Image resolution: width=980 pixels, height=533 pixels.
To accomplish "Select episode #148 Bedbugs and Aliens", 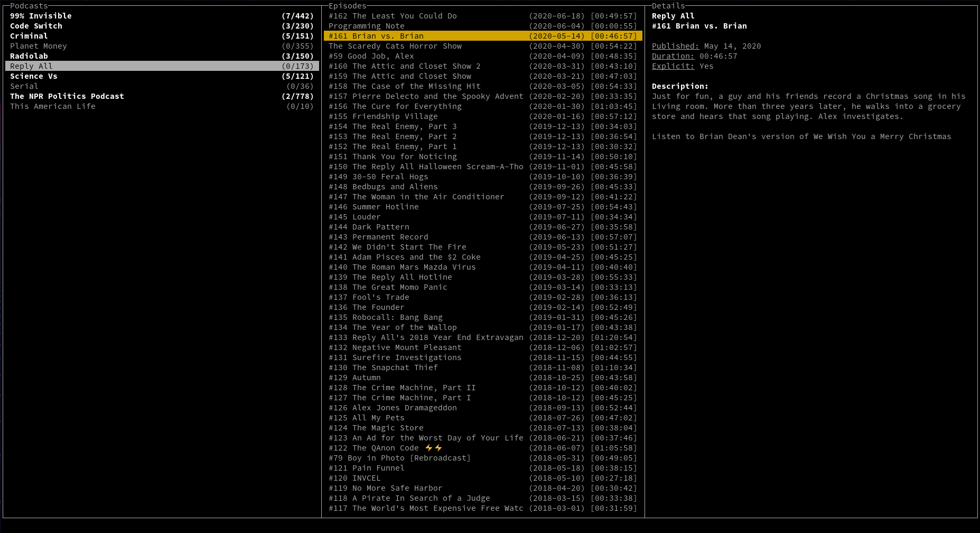I will pyautogui.click(x=483, y=187).
